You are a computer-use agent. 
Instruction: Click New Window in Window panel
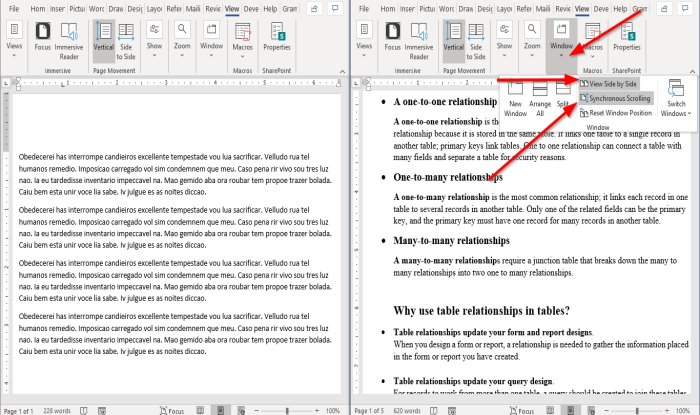pos(516,94)
